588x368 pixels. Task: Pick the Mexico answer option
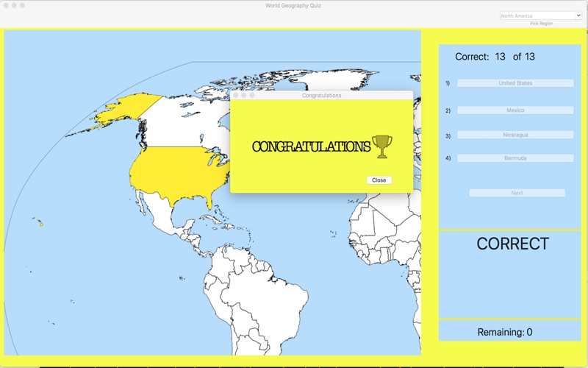point(515,110)
